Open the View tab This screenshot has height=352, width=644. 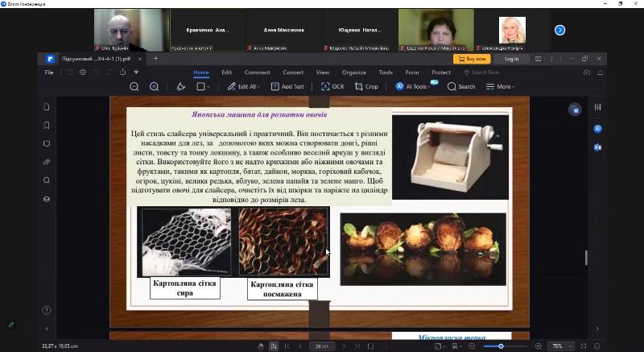(x=323, y=72)
